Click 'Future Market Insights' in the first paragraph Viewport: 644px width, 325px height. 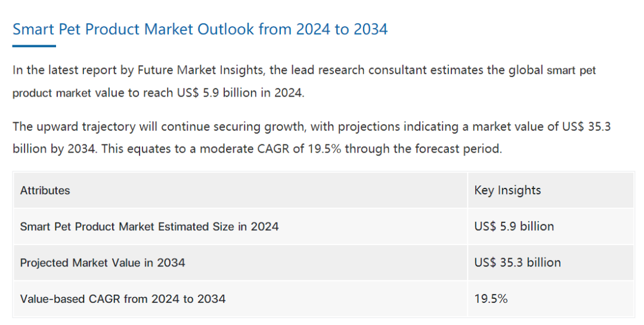200,70
